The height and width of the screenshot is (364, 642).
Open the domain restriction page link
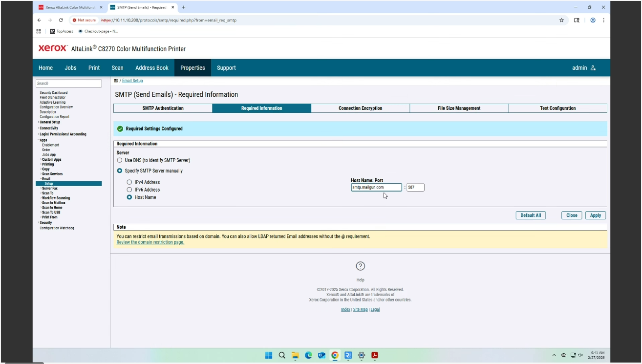(150, 242)
